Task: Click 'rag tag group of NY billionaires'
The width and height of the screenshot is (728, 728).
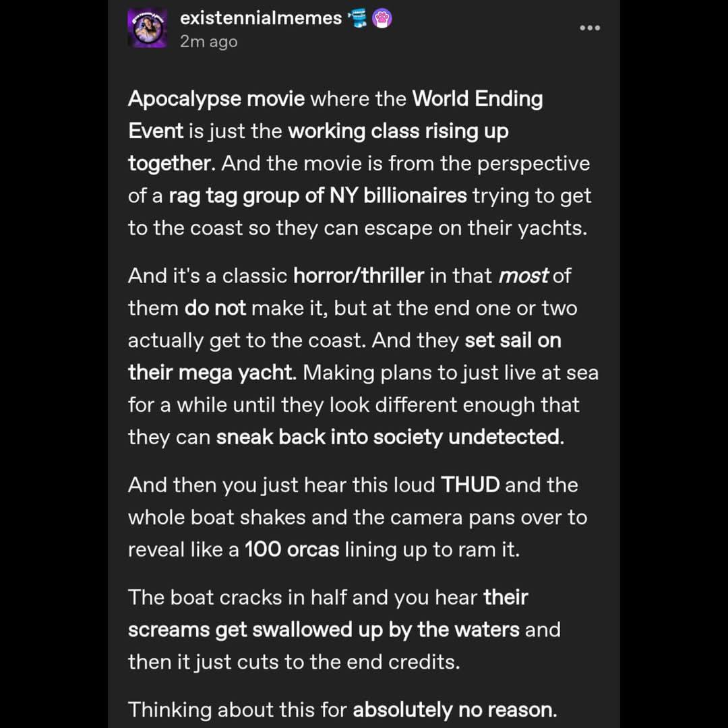Action: click(317, 196)
